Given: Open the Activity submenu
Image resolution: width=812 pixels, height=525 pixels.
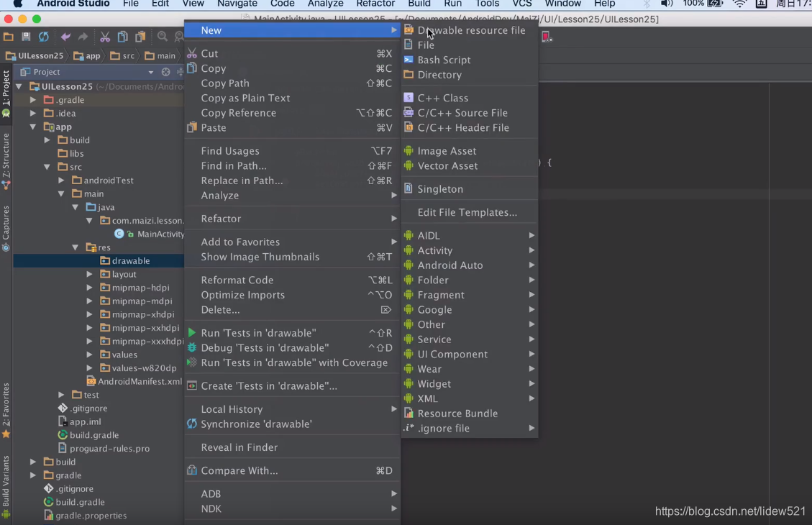Looking at the screenshot, I should (x=469, y=250).
